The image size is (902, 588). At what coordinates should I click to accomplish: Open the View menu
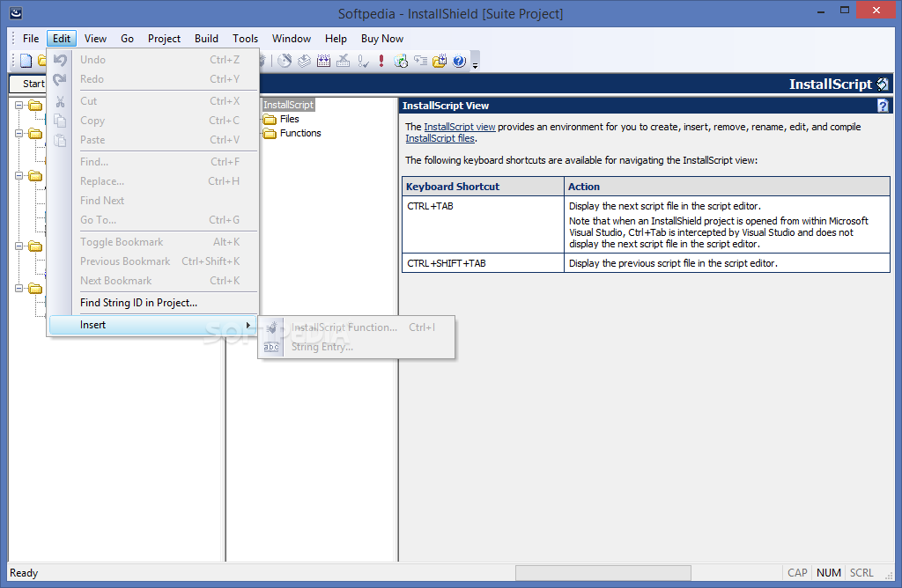[95, 39]
